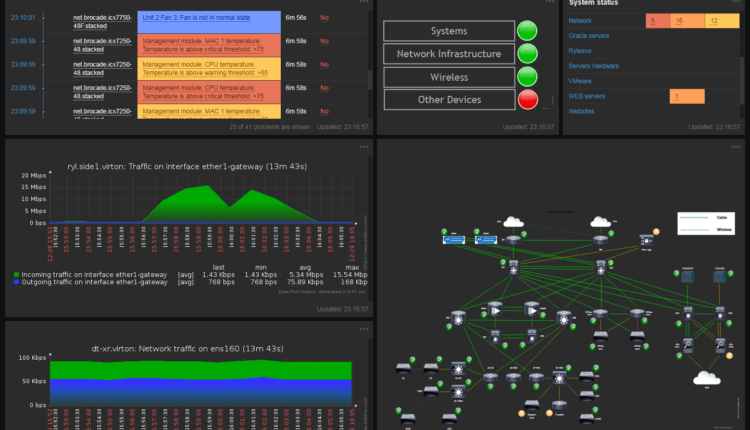Screen dimensions: 750x430
Task: Open the Network Infrastructure button
Action: (x=449, y=54)
